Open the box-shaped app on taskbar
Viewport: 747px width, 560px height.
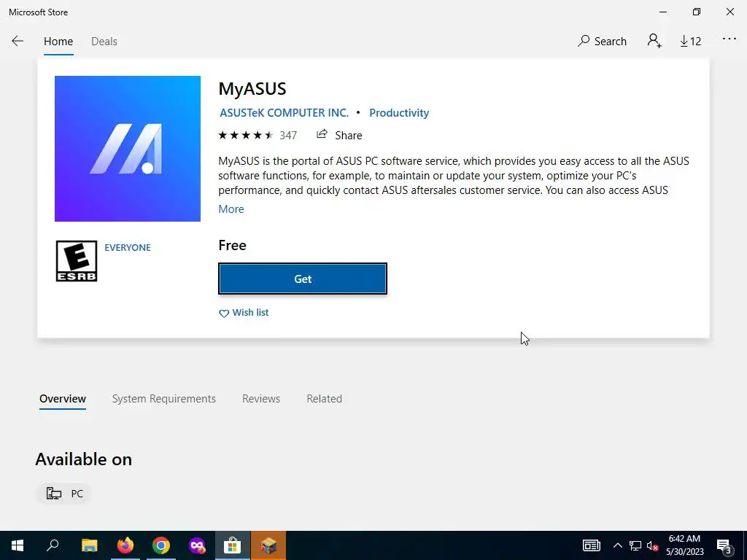coord(268,545)
